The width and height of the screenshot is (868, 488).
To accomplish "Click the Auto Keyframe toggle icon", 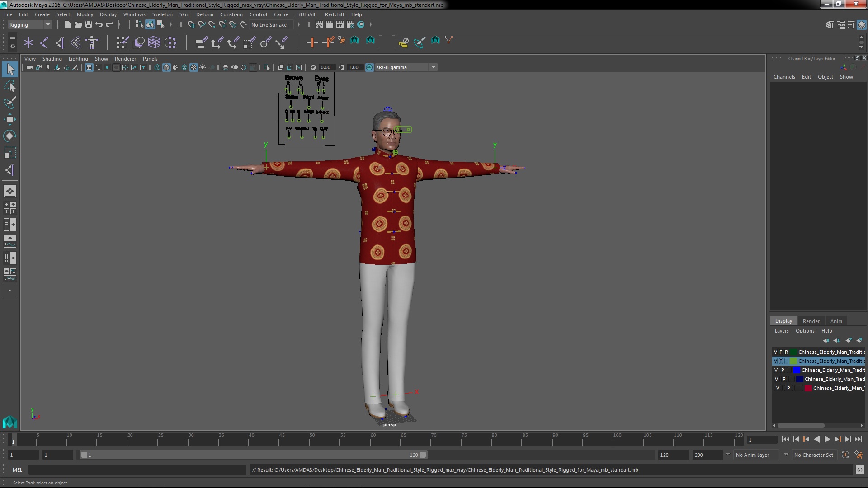I will (x=845, y=455).
